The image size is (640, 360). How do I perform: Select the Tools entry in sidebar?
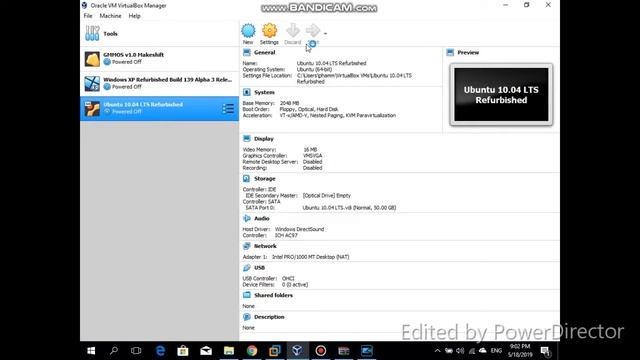159,33
